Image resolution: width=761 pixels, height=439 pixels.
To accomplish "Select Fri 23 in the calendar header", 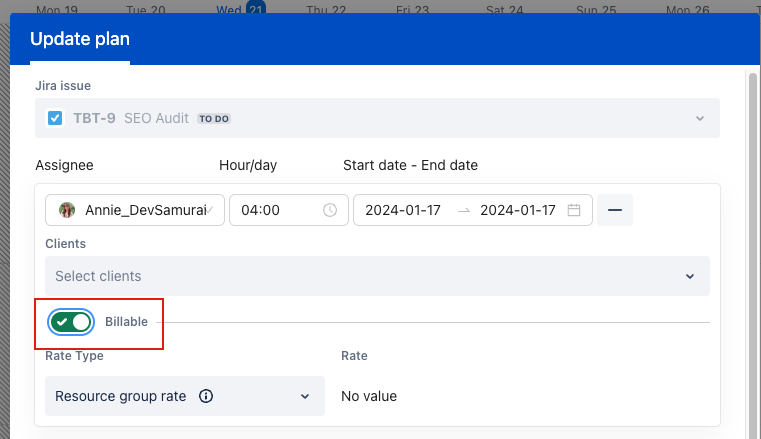I will 412,9.
